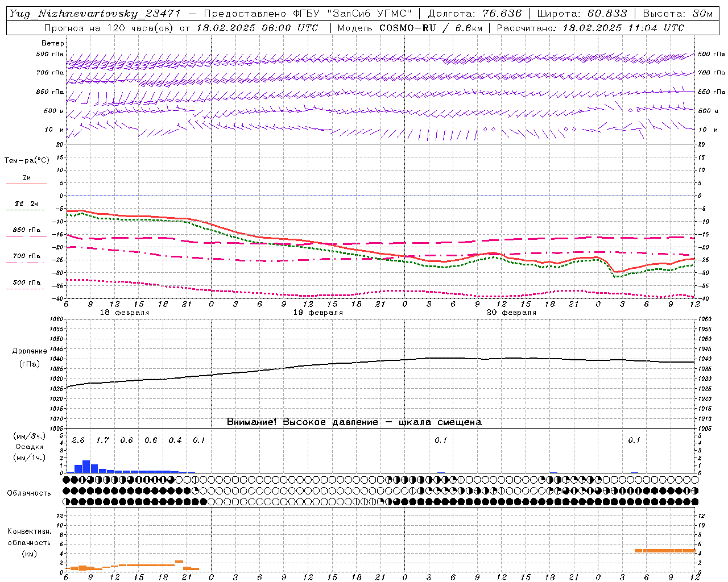Click the tallest blue precipitation bar

pyautogui.click(x=86, y=467)
